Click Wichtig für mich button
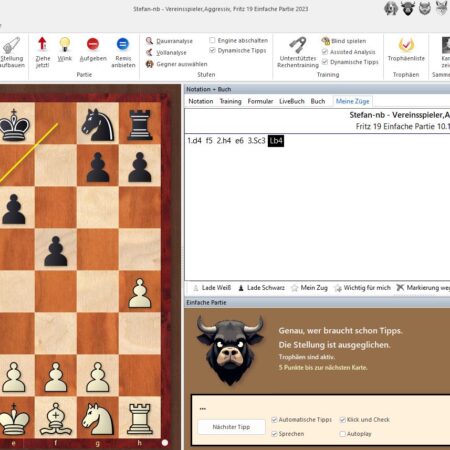The height and width of the screenshot is (450, 450). point(362,288)
